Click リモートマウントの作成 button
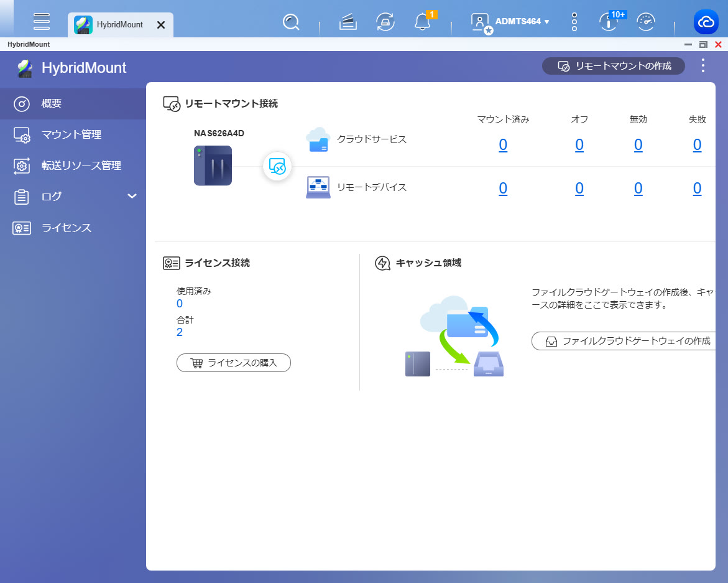Image resolution: width=728 pixels, height=583 pixels. pyautogui.click(x=614, y=66)
